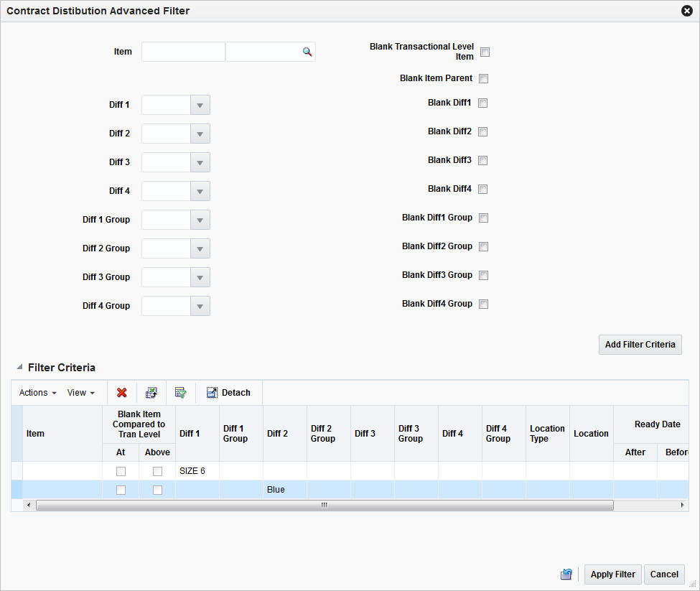Viewport: 700px width, 591px height.
Task: Click the Apply Filter button
Action: (612, 574)
